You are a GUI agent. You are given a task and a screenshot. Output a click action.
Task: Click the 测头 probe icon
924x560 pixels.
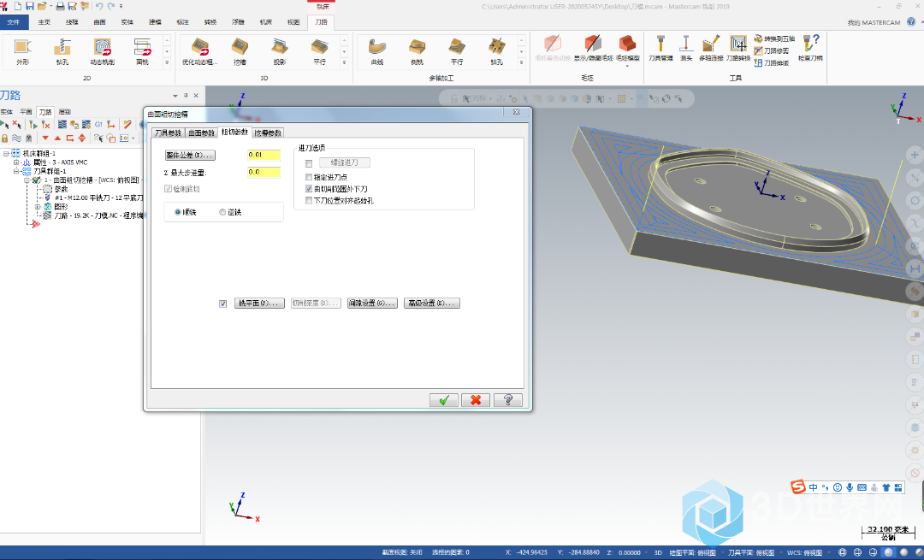(685, 48)
